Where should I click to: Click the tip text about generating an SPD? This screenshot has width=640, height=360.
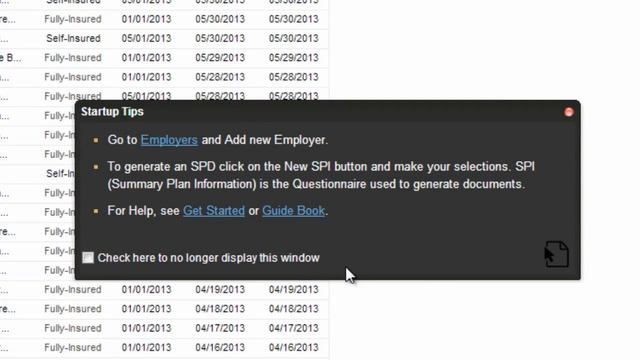[321, 176]
